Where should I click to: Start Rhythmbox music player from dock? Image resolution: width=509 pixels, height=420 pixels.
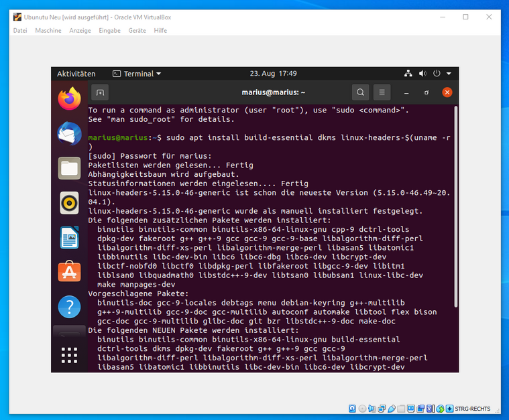point(69,202)
